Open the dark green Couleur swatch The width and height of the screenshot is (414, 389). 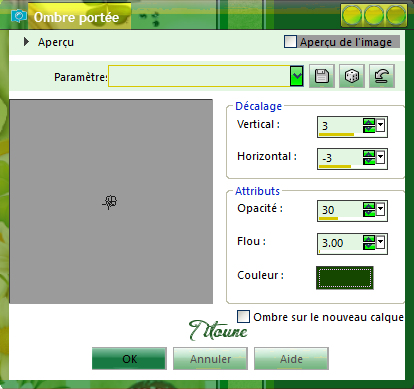[x=345, y=277]
